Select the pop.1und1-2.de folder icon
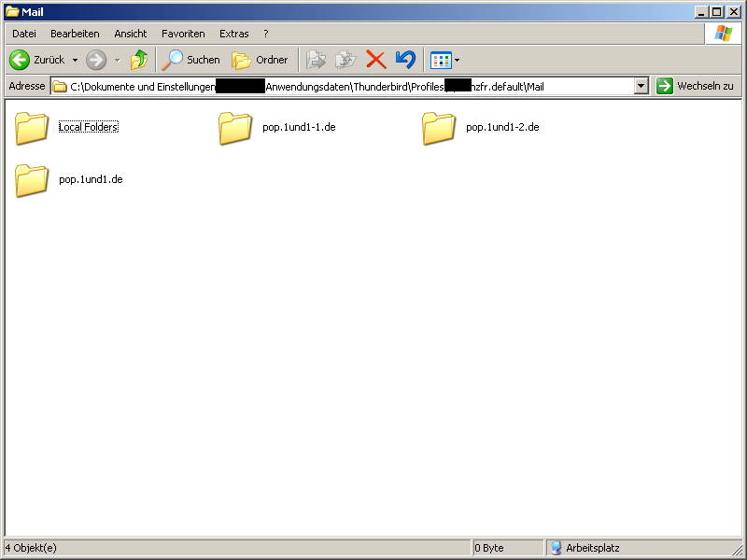The width and height of the screenshot is (747, 560). [x=439, y=128]
